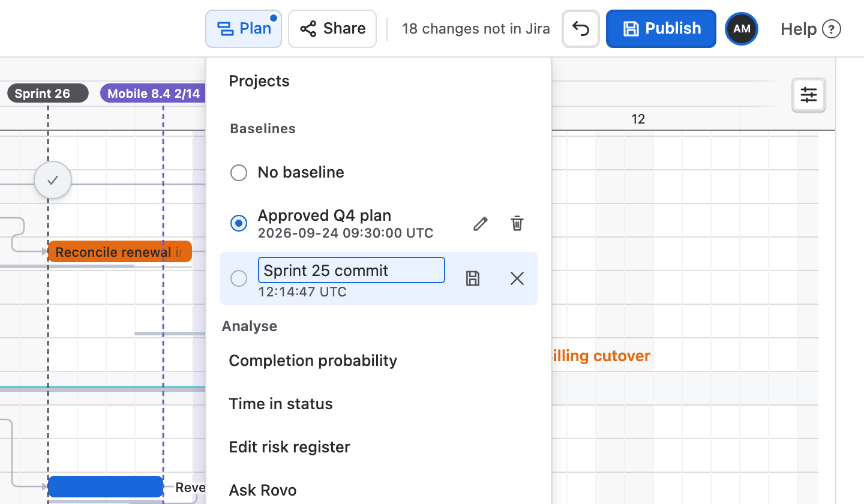Publish changes to Jira
The height and width of the screenshot is (504, 864).
pyautogui.click(x=661, y=28)
